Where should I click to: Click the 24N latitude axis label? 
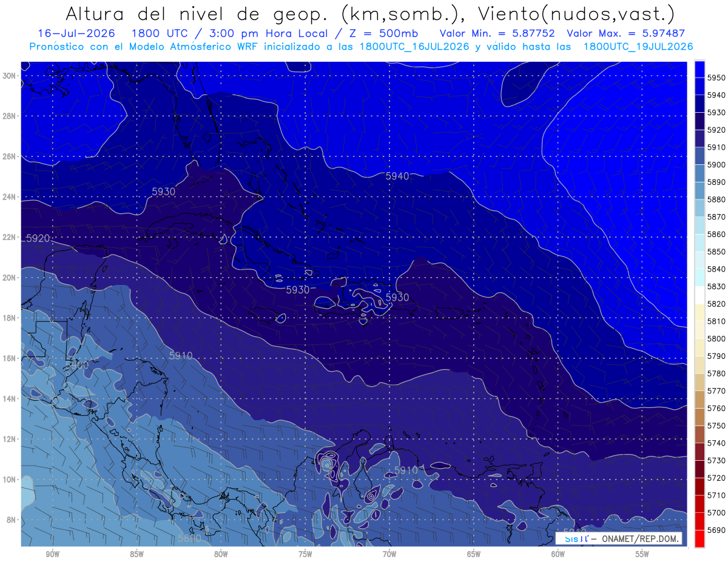(x=10, y=197)
